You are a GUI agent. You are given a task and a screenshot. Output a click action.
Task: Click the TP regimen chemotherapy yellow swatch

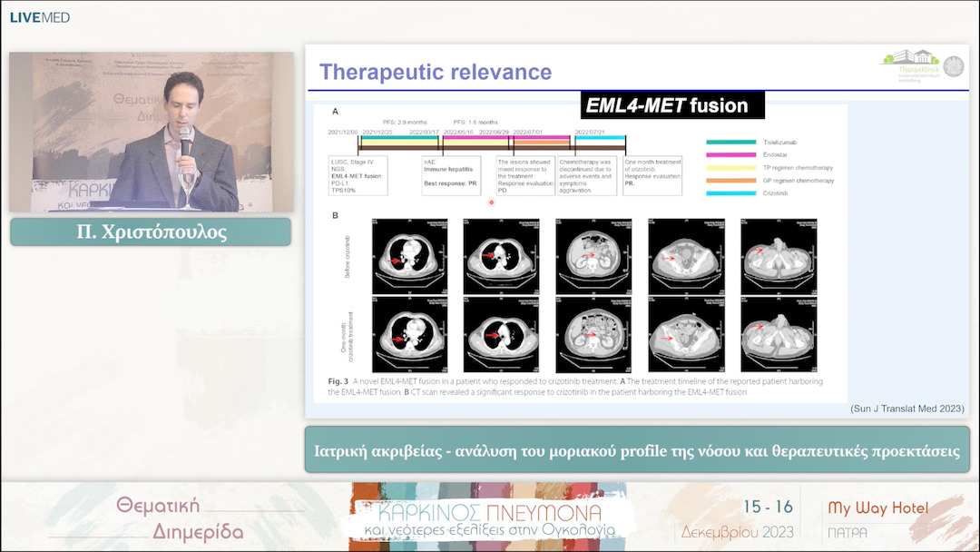click(x=731, y=168)
